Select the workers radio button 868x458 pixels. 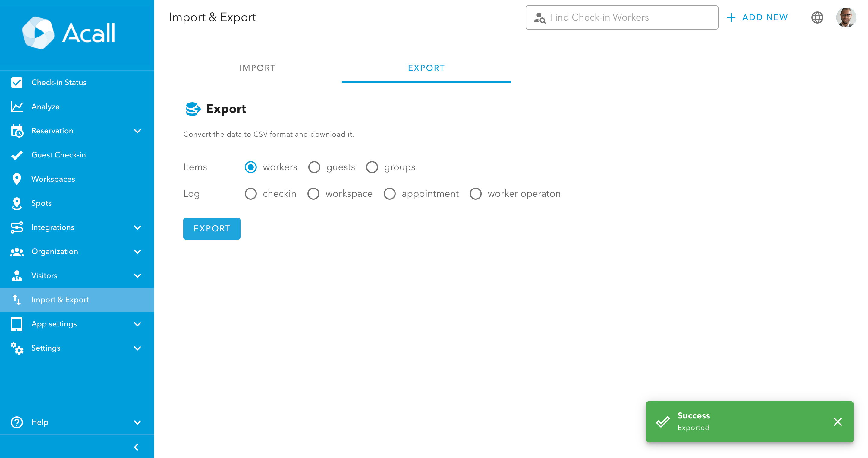click(250, 167)
